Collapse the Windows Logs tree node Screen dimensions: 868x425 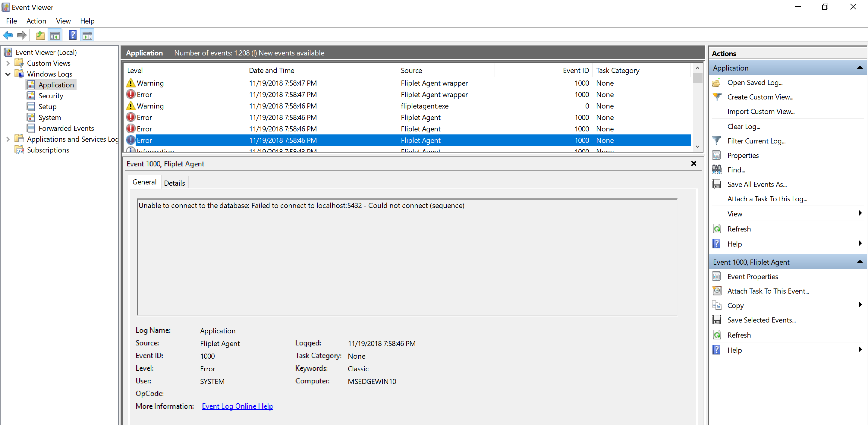pos(8,74)
